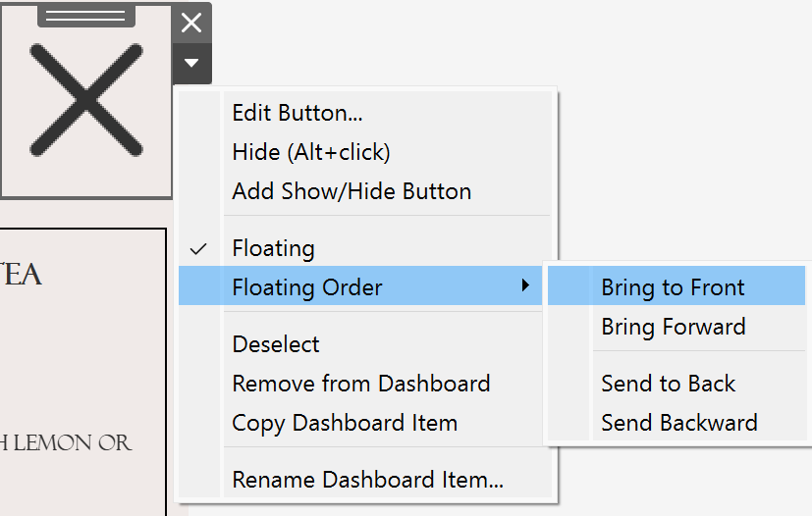Toggle the Floating checkmark option

pos(273,248)
